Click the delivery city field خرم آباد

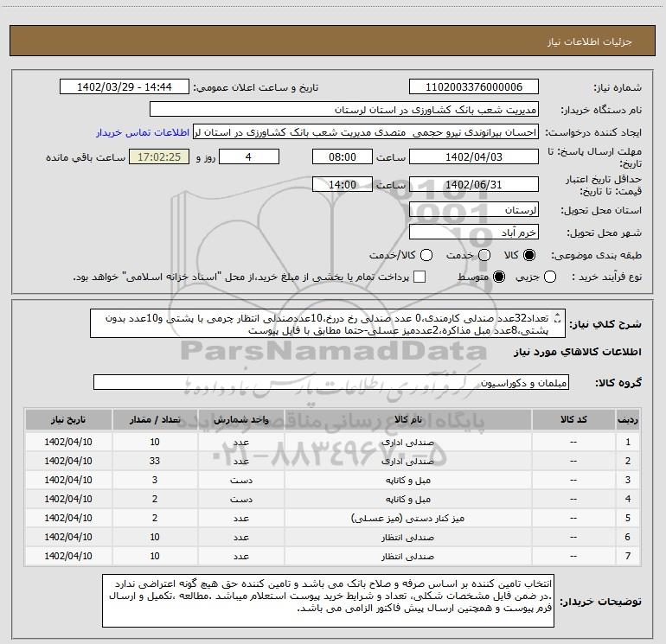click(x=474, y=233)
